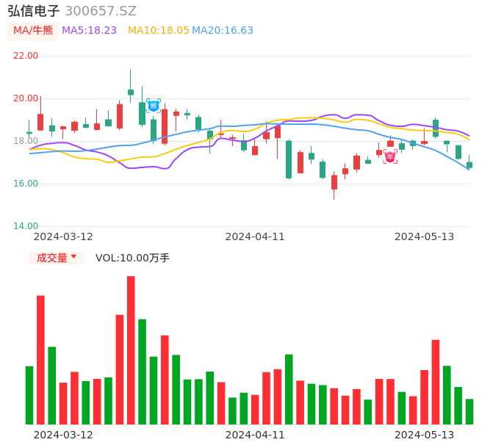
Task: Click the stock code 300657.SZ
Action: [101, 11]
